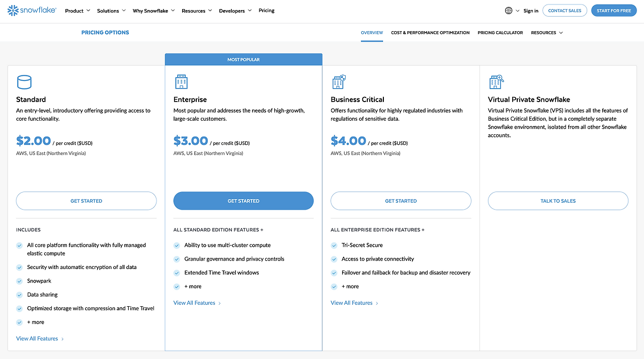Screen dimensions: 644x359
Task: Open the Why Snowflake menu
Action: click(x=153, y=11)
